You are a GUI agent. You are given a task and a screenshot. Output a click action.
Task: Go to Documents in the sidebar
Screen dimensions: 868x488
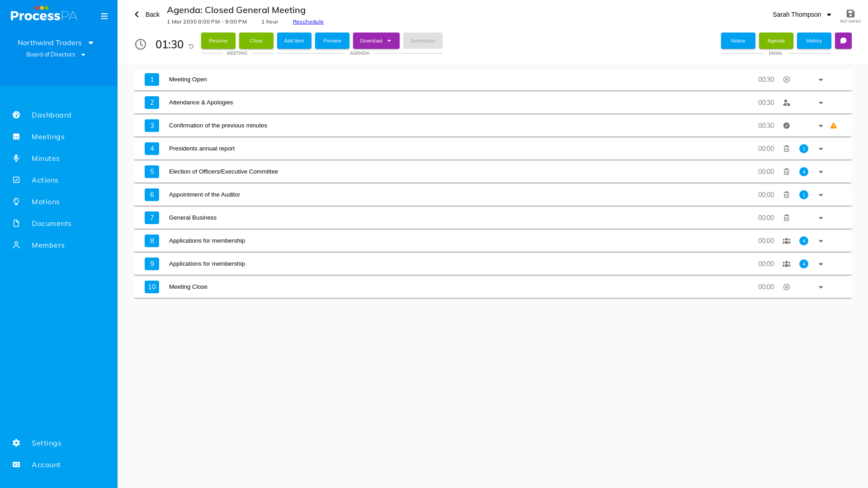51,223
